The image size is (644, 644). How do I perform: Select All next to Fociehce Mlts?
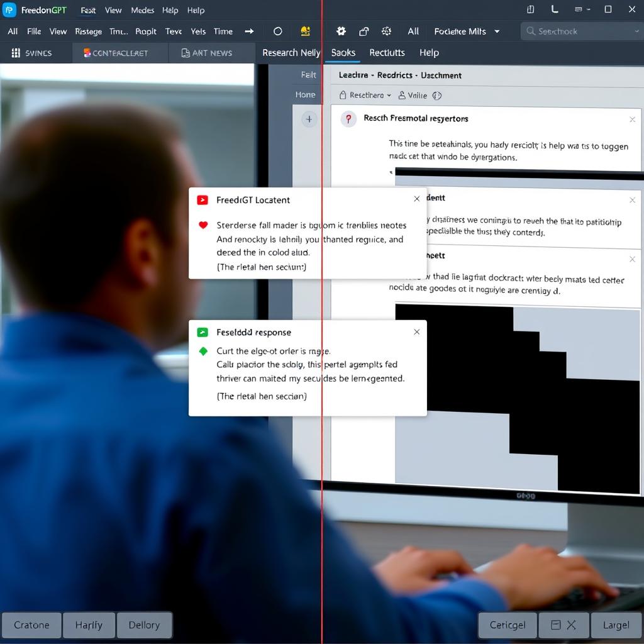[413, 31]
